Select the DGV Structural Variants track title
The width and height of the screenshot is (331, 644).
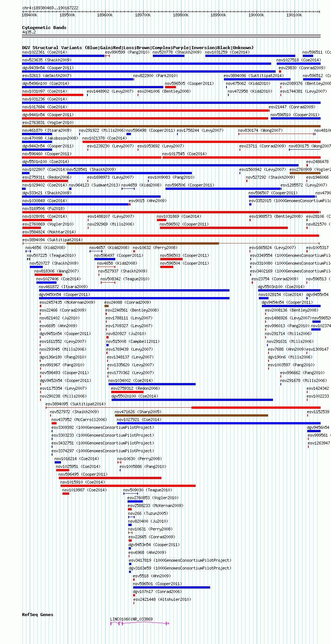coord(138,48)
